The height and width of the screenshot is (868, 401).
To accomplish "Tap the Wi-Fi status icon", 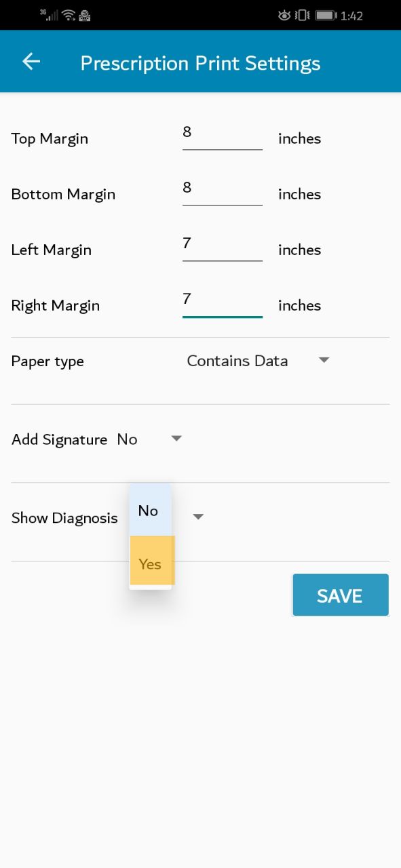I will point(69,15).
